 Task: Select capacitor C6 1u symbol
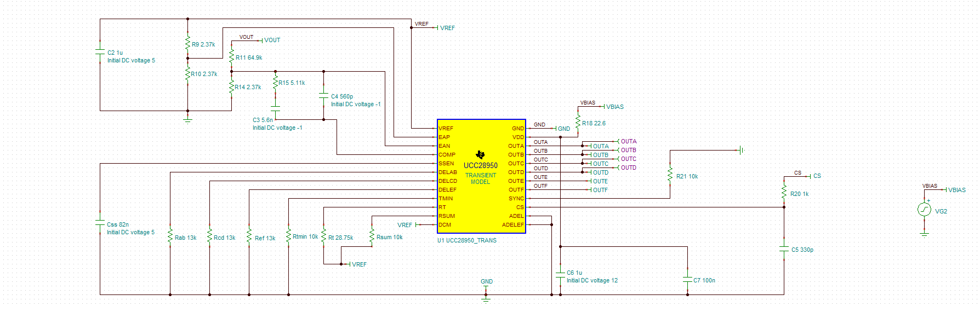(x=560, y=275)
